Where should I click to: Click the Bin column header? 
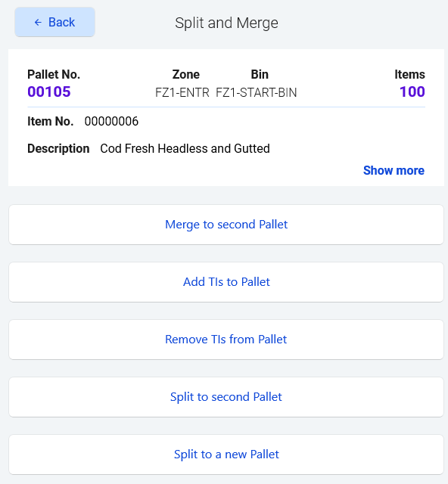click(260, 74)
